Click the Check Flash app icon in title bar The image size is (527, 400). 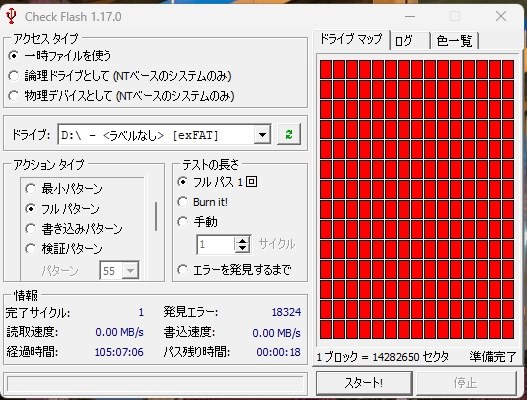[11, 16]
